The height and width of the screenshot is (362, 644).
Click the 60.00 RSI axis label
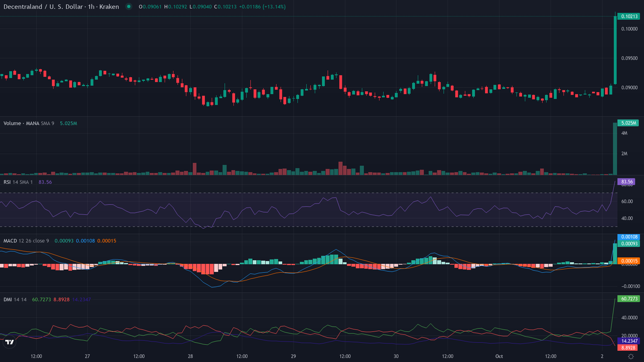tap(627, 201)
